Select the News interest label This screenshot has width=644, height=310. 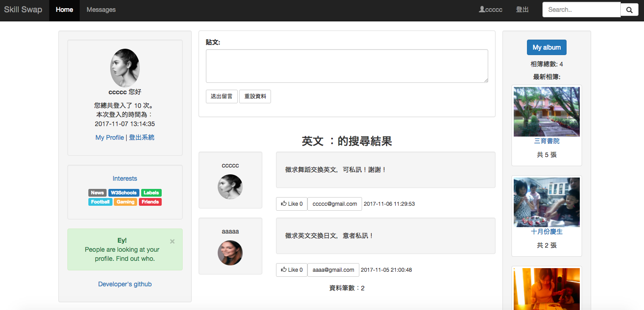(x=97, y=193)
